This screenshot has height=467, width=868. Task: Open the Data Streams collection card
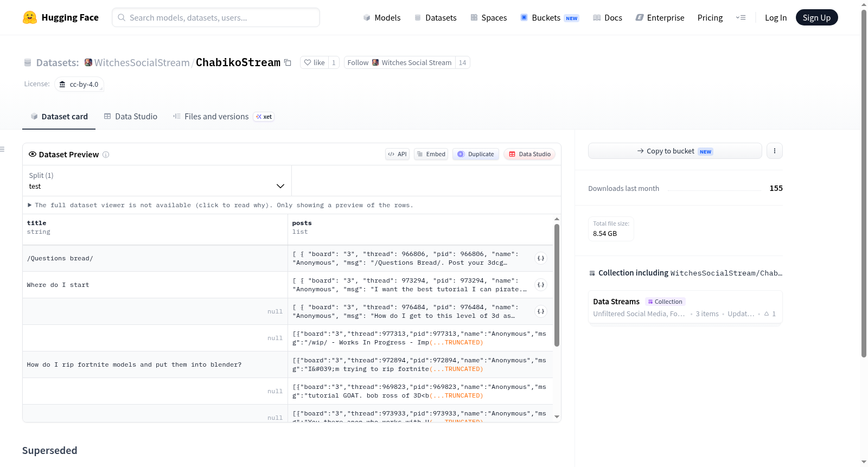[685, 307]
